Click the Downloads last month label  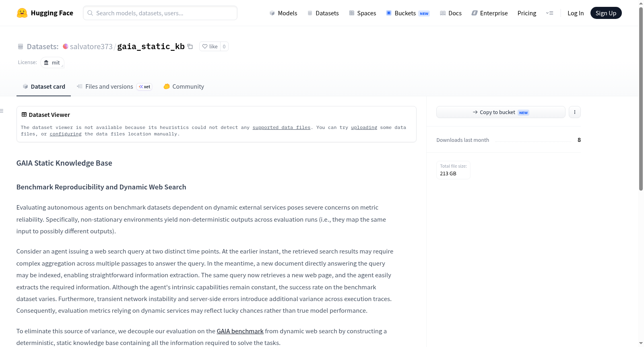(462, 140)
